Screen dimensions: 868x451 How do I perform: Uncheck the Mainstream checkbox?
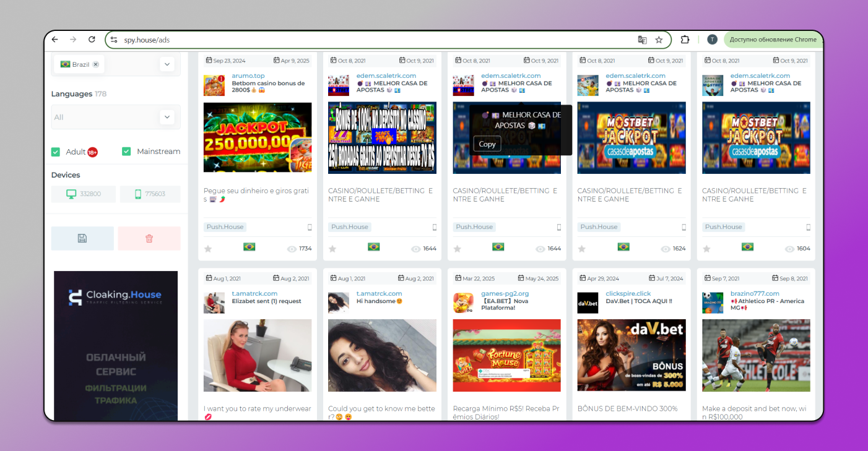click(x=126, y=152)
